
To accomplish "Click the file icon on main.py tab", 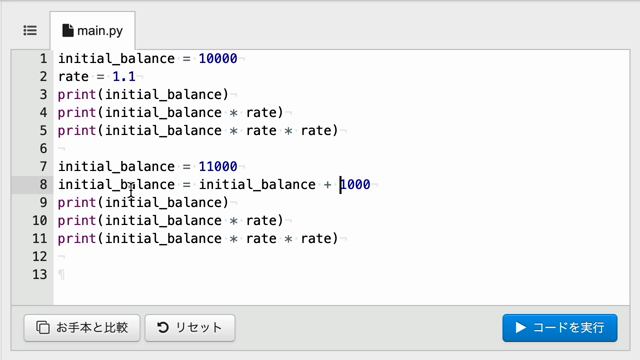I will click(68, 31).
